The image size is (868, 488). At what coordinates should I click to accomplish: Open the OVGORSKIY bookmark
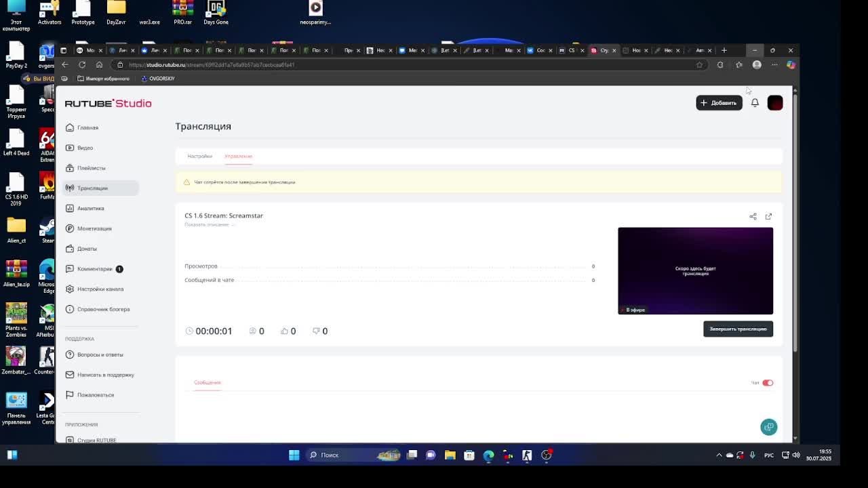tap(157, 79)
